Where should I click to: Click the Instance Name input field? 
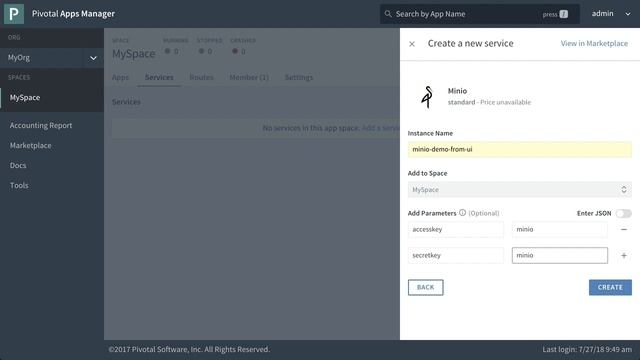(x=520, y=149)
